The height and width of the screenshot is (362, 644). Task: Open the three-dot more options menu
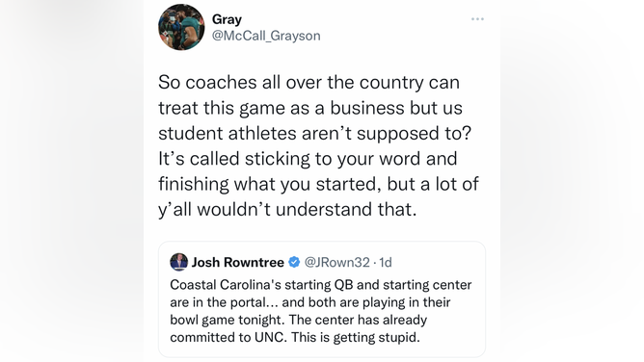click(x=477, y=19)
